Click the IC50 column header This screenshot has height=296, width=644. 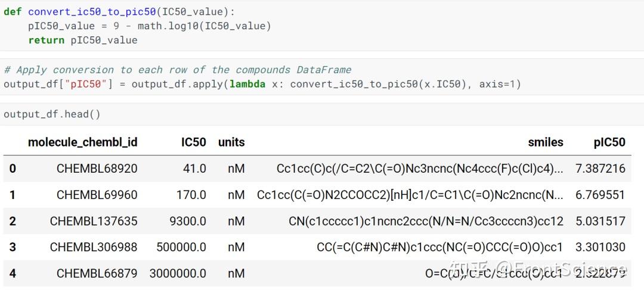click(194, 142)
